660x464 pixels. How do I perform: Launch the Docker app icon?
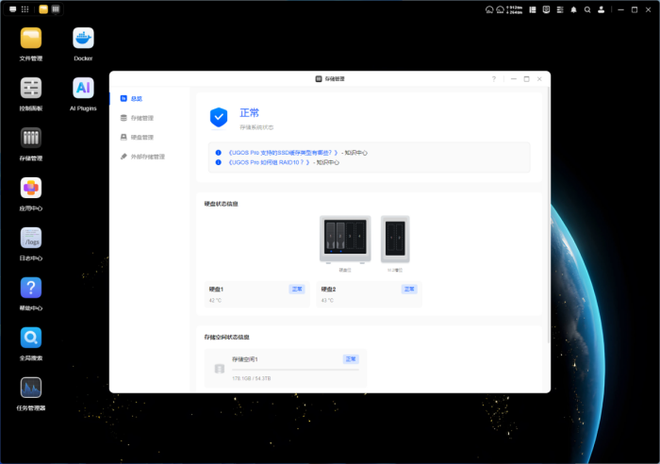pos(83,39)
